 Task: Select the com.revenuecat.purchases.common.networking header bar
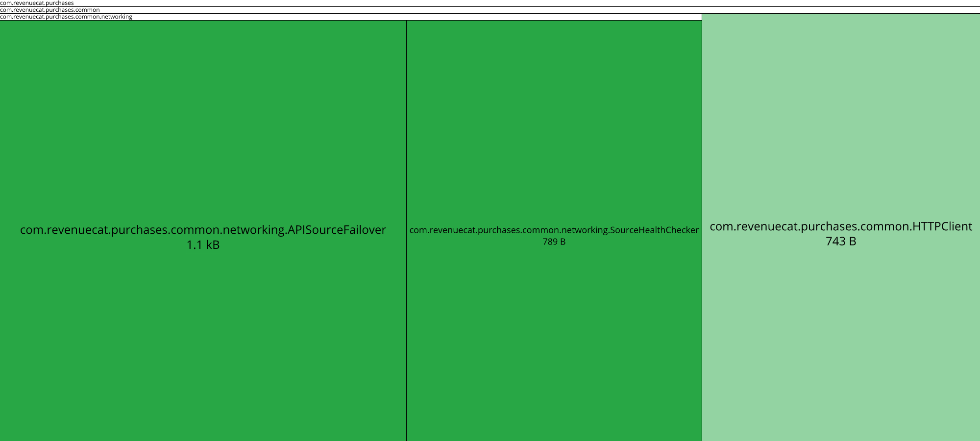[351, 17]
